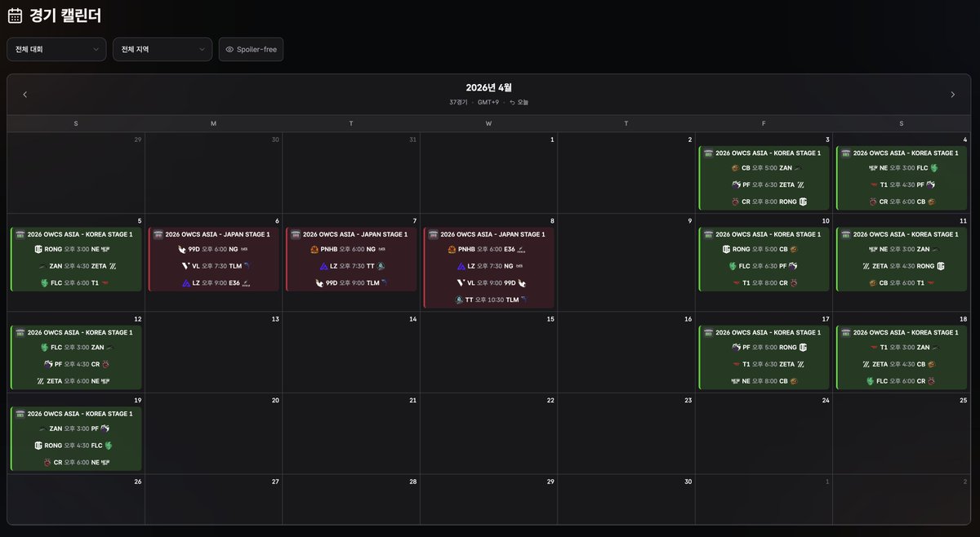
Task: Enable Spoiler-free mode
Action: [251, 49]
